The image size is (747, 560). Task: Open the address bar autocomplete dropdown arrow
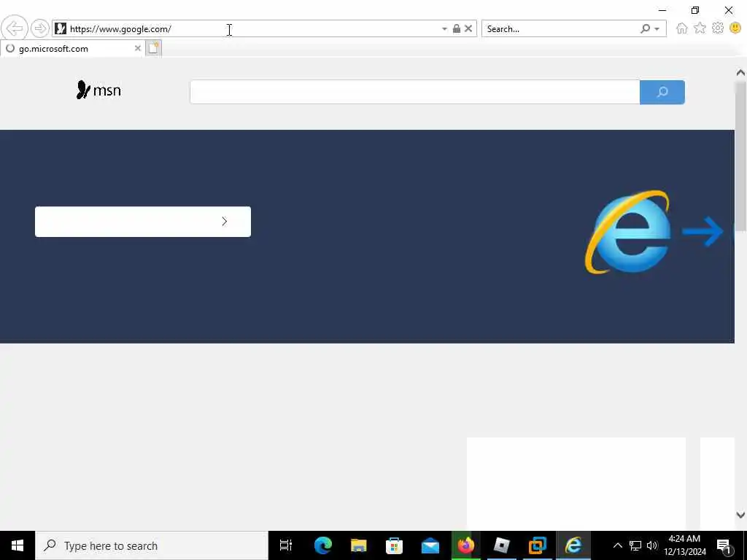pyautogui.click(x=444, y=29)
